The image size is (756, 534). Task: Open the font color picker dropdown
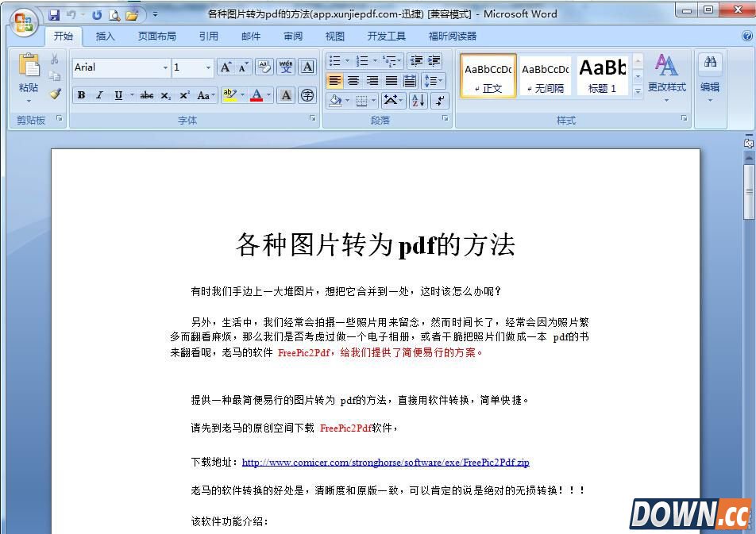268,94
